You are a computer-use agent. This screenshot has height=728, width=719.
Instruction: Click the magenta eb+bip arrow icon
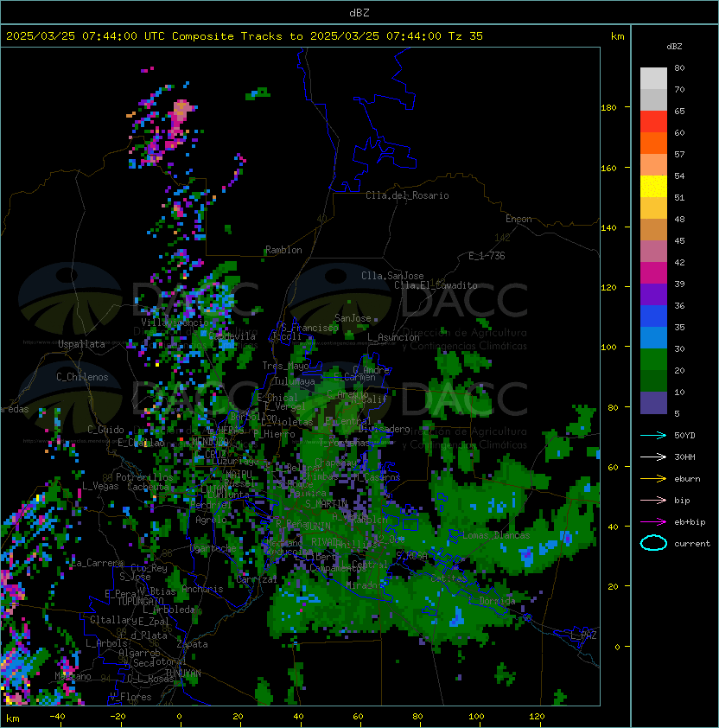point(653,522)
